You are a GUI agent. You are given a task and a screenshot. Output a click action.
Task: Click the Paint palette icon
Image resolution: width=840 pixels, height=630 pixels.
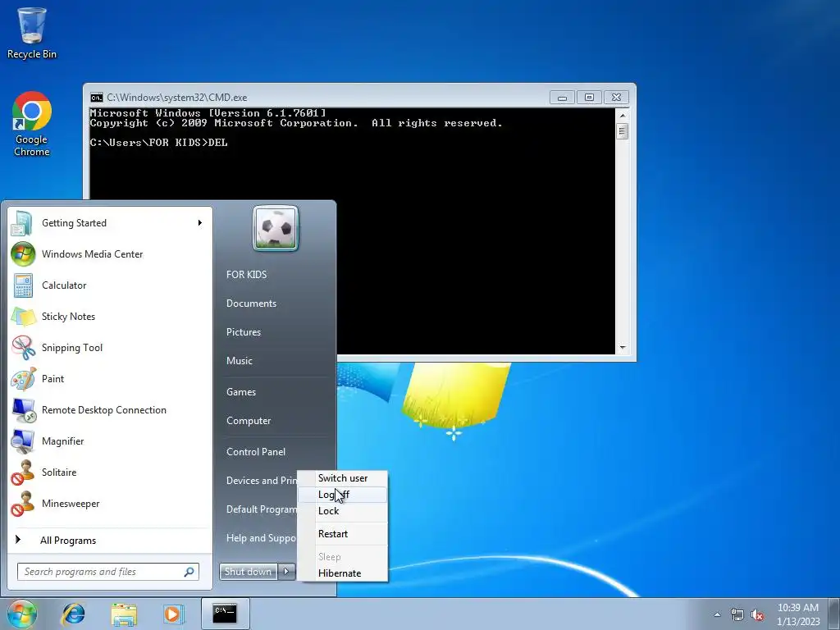[x=23, y=379]
